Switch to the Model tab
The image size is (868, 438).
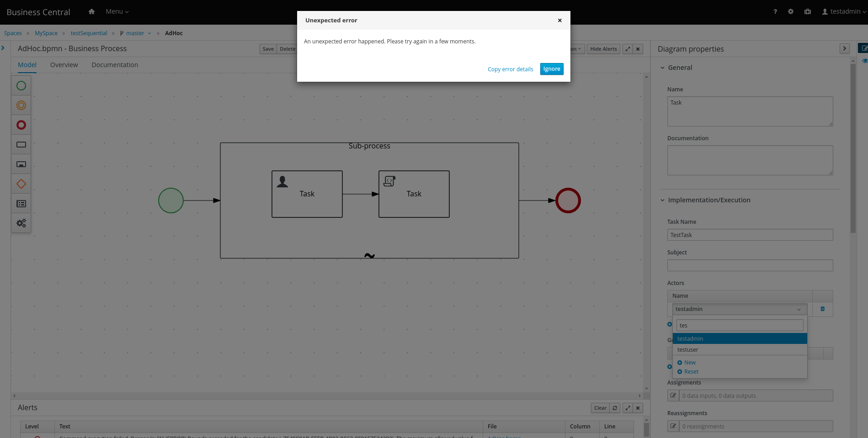point(27,65)
